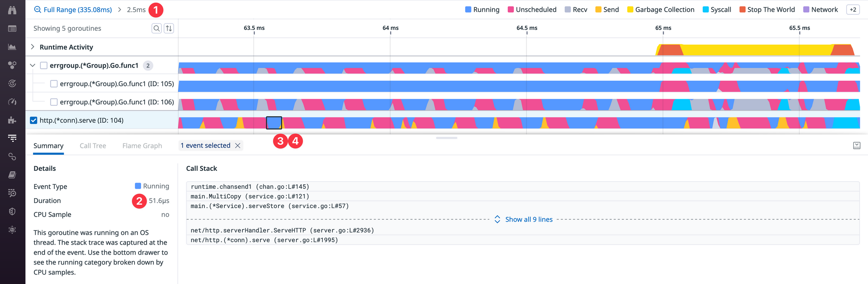Go back to Full Range (335.08ms)
Viewport: 868px width, 284px height.
point(78,10)
